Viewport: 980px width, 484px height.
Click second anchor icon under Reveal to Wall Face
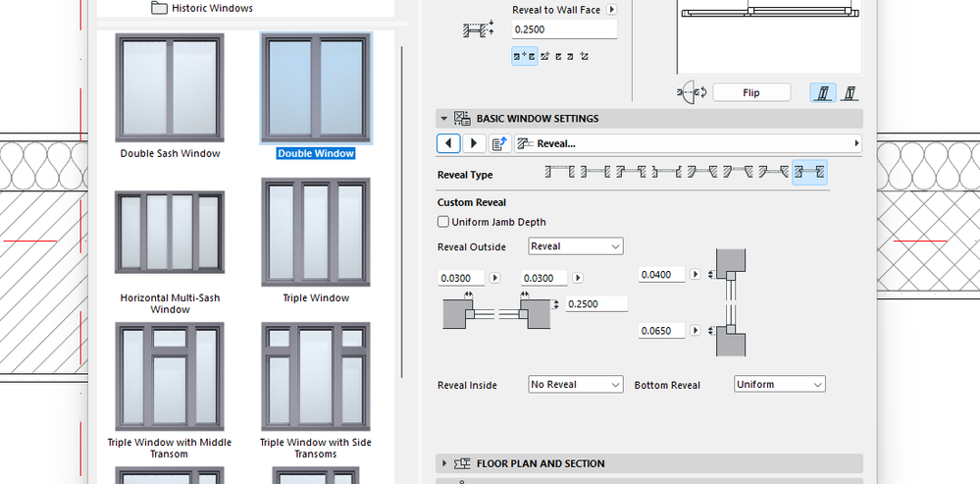545,56
